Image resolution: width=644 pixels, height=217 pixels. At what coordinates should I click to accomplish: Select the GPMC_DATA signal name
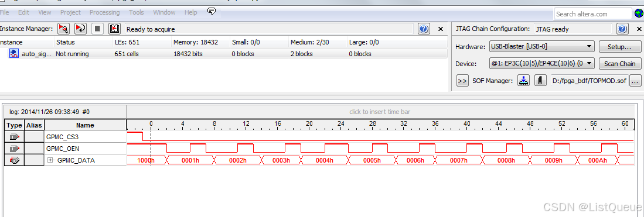(x=76, y=160)
